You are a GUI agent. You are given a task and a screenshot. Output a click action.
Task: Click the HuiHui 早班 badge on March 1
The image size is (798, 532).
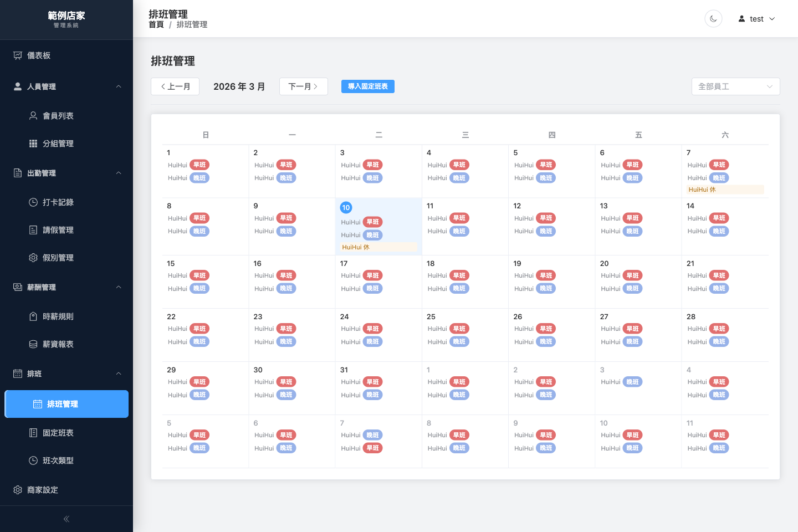click(199, 165)
